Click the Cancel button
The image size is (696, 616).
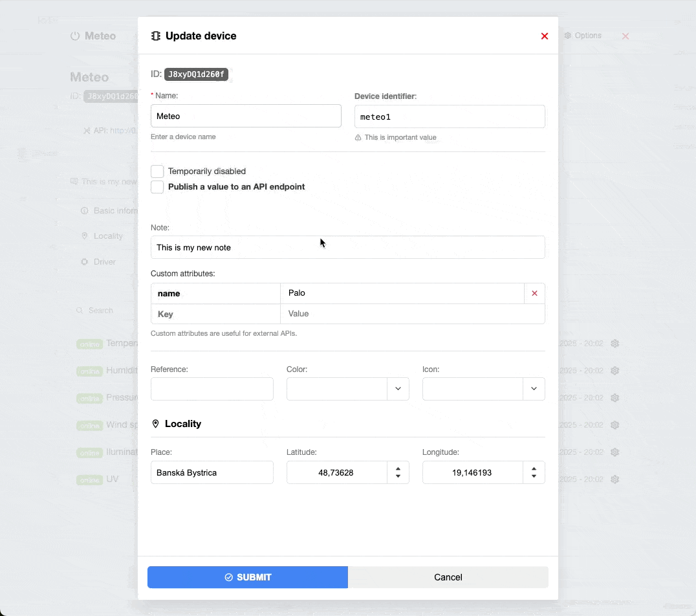[x=448, y=577]
